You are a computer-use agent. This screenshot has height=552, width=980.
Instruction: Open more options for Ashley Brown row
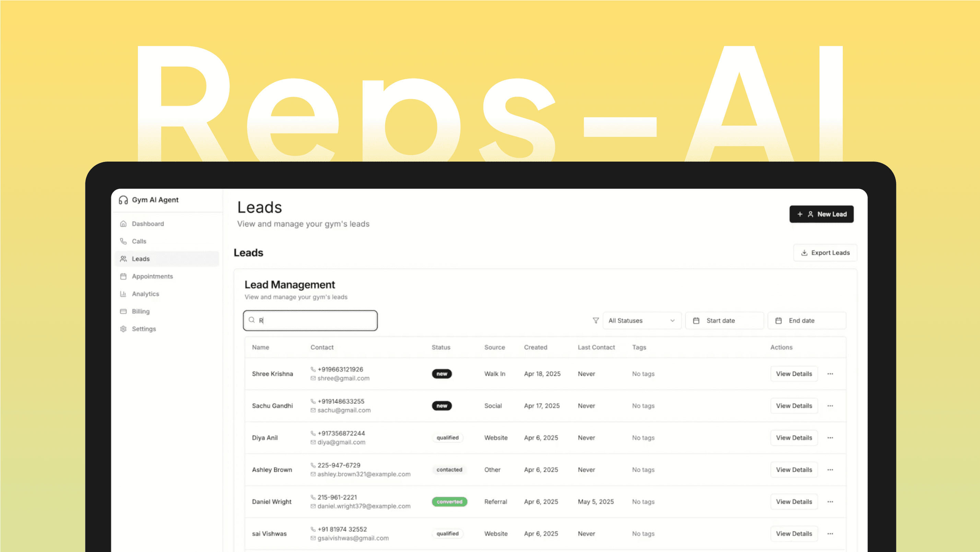(x=830, y=470)
